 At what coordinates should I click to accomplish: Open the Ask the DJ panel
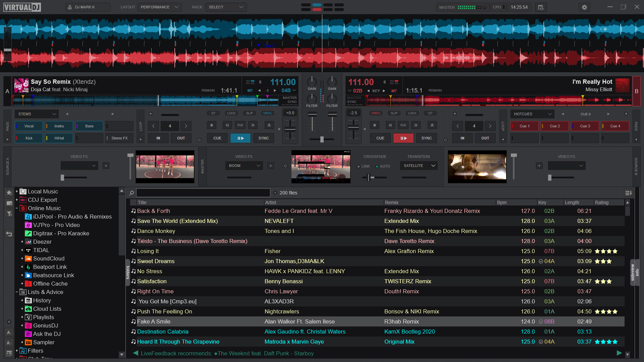tap(47, 334)
